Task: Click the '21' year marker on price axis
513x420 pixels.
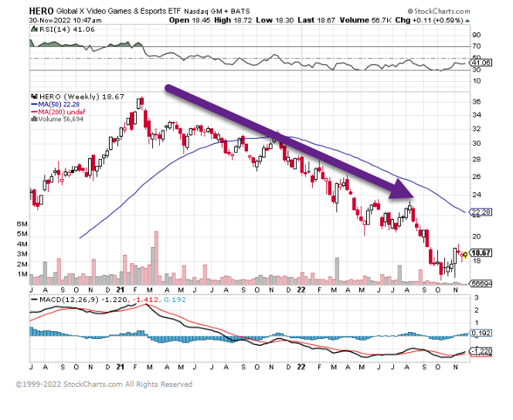Action: coord(120,290)
